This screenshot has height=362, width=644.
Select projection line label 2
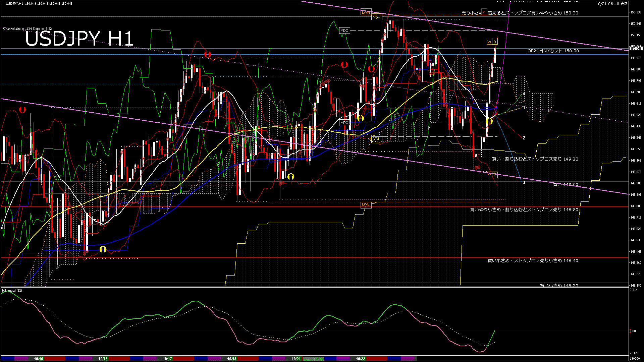click(524, 138)
